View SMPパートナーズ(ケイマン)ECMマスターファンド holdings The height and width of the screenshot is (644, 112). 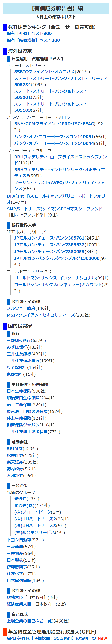54,209
